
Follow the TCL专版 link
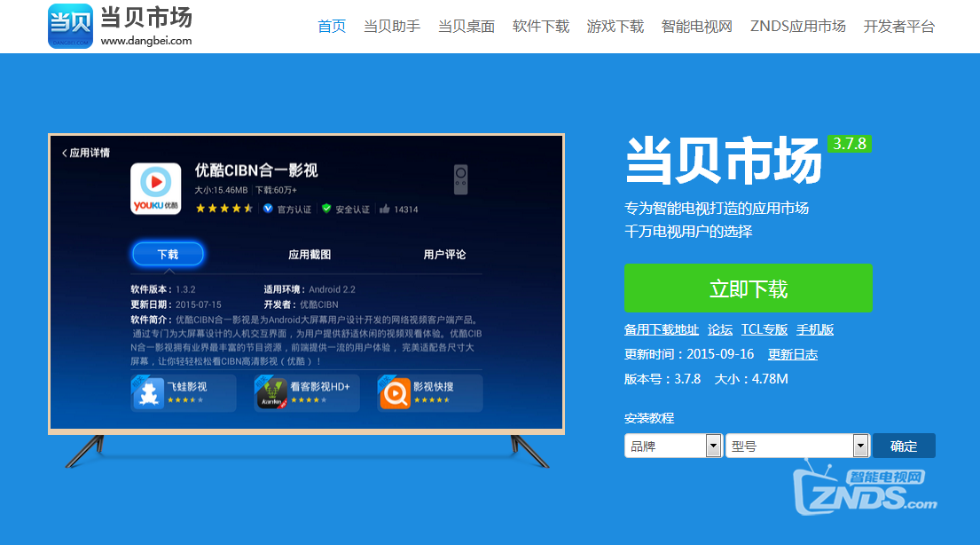(764, 330)
